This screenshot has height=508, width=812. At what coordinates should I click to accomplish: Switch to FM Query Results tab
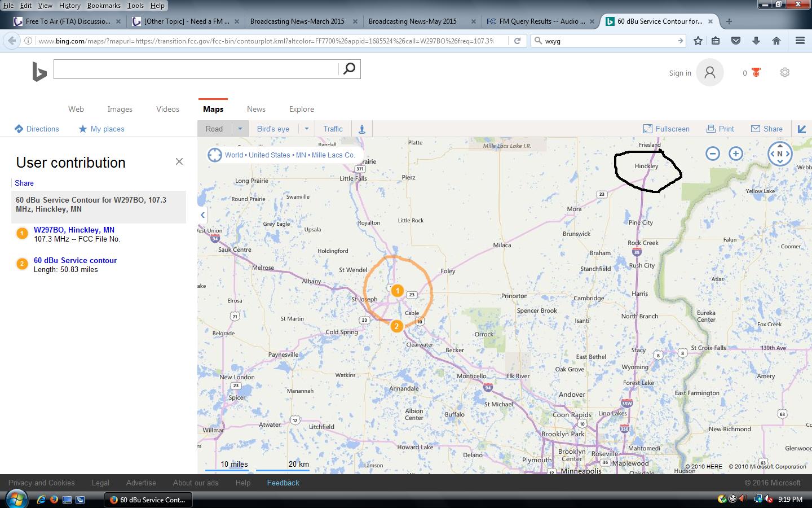[541, 21]
